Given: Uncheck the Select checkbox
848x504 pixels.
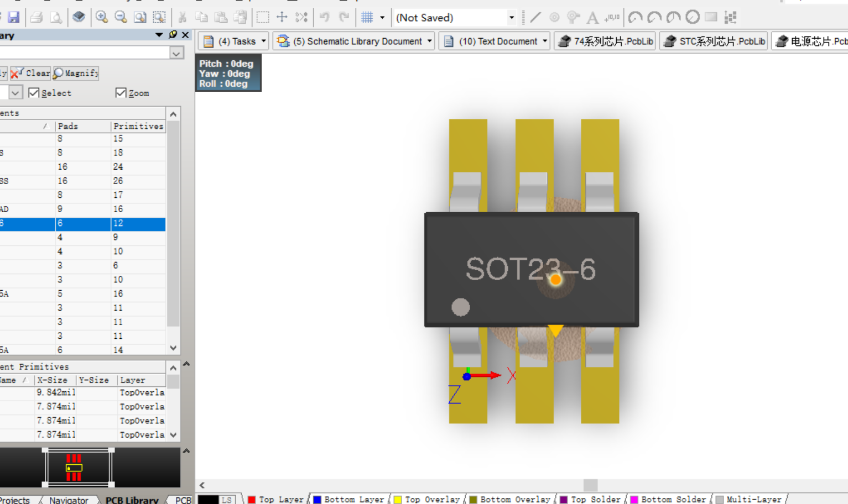Looking at the screenshot, I should (34, 92).
